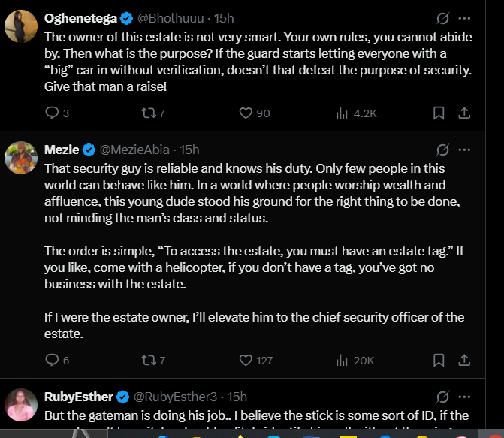This screenshot has height=438, width=504.
Task: Open RubyEsther display name link
Action: pyautogui.click(x=78, y=396)
